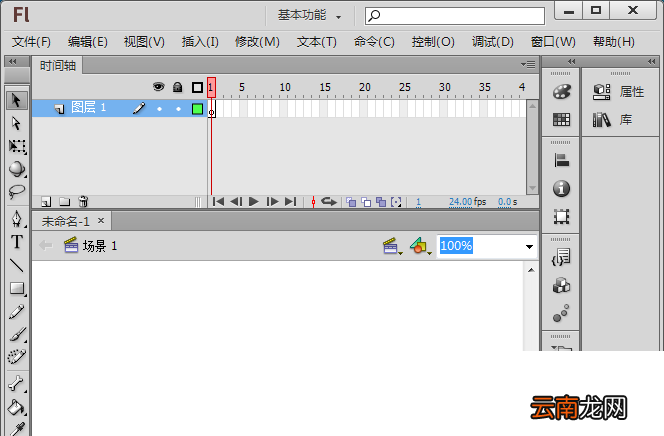Open the 编辑(E) menu

88,42
